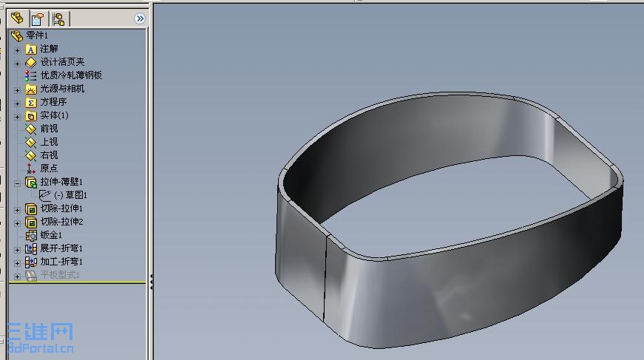
Task: Click the double-arrow panel expand button
Action: click(x=140, y=18)
